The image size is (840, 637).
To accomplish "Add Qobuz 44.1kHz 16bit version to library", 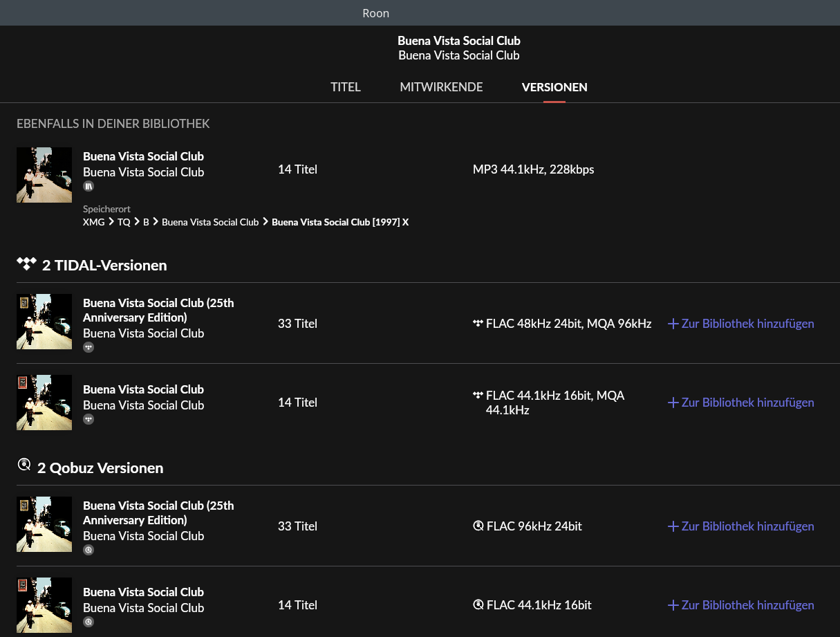I will [x=740, y=605].
